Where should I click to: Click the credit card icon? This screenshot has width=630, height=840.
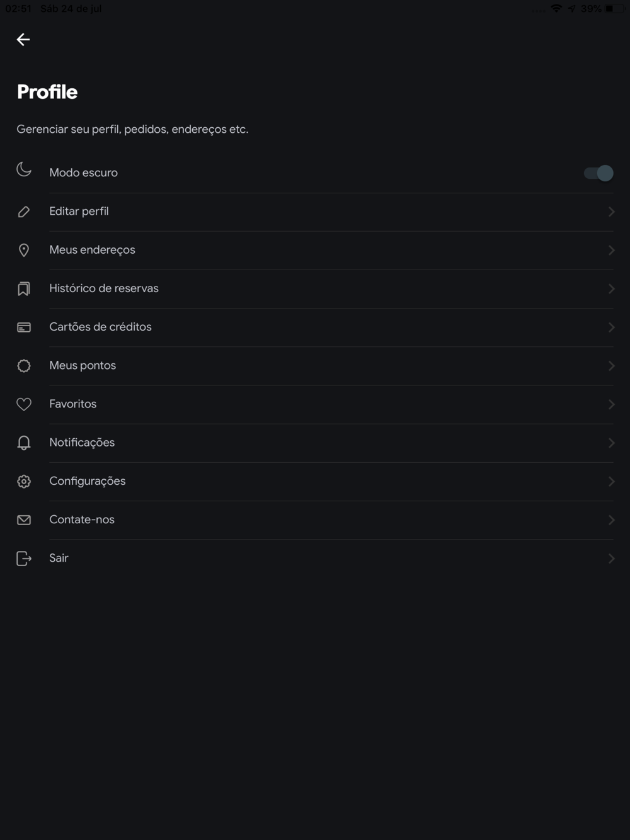(x=24, y=327)
